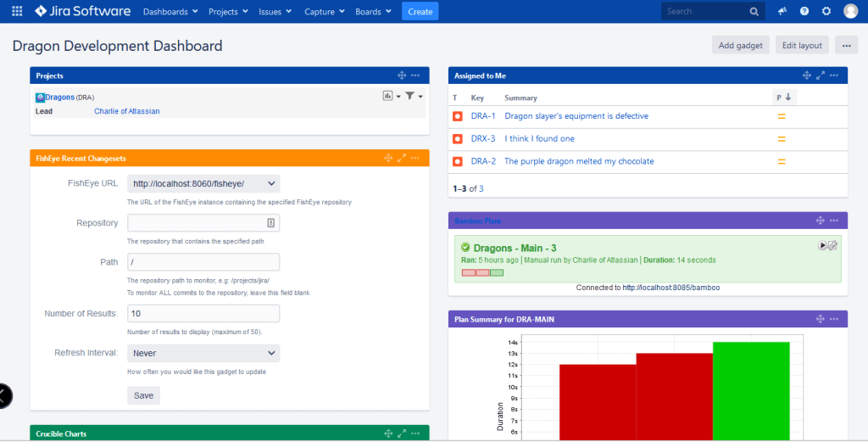Viewport: 868px width, 442px height.
Task: Open the Projects chart reports dropdown
Action: (x=392, y=97)
